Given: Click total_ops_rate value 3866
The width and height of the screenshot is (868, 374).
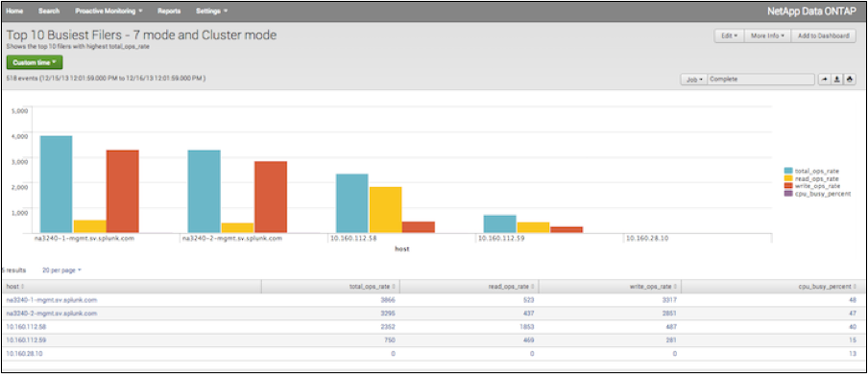Looking at the screenshot, I should click(388, 300).
